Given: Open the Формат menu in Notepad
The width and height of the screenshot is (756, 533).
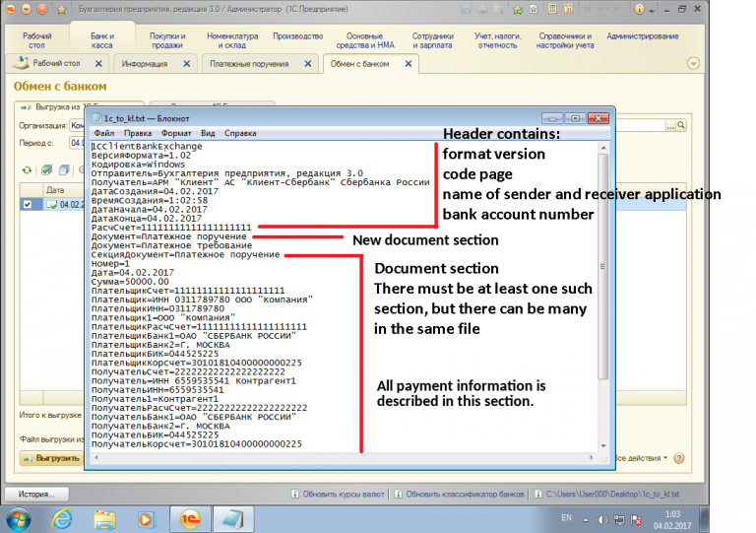Looking at the screenshot, I should [x=176, y=132].
